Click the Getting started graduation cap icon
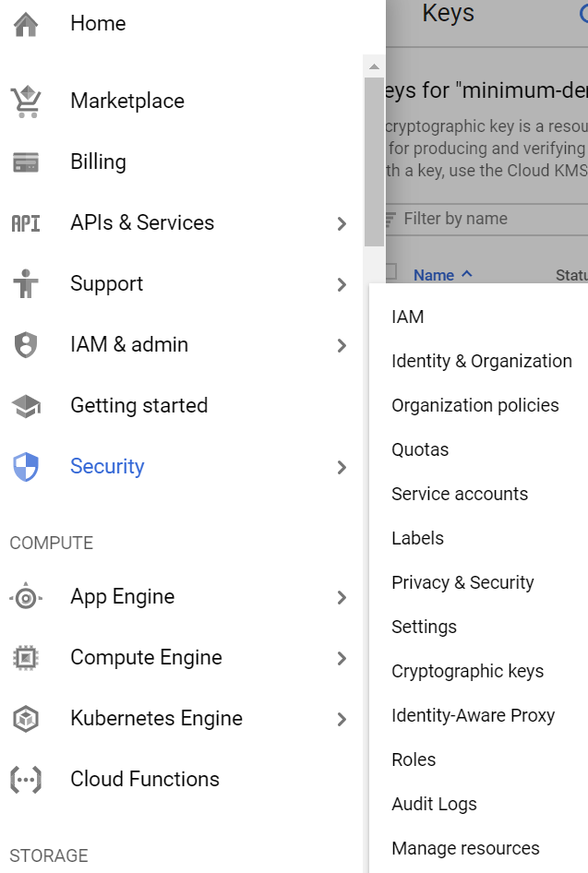This screenshot has width=588, height=873. (26, 406)
